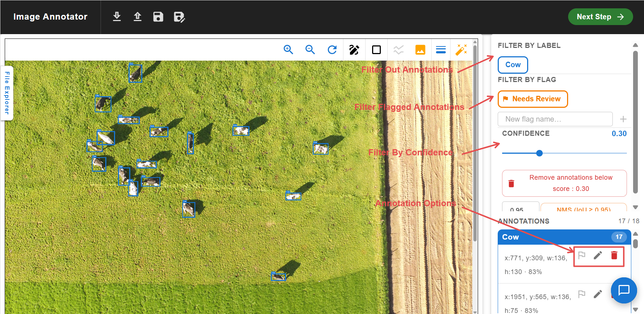This screenshot has width=644, height=314.
Task: Click the image canvas vertical scrollbar
Action: point(475,143)
